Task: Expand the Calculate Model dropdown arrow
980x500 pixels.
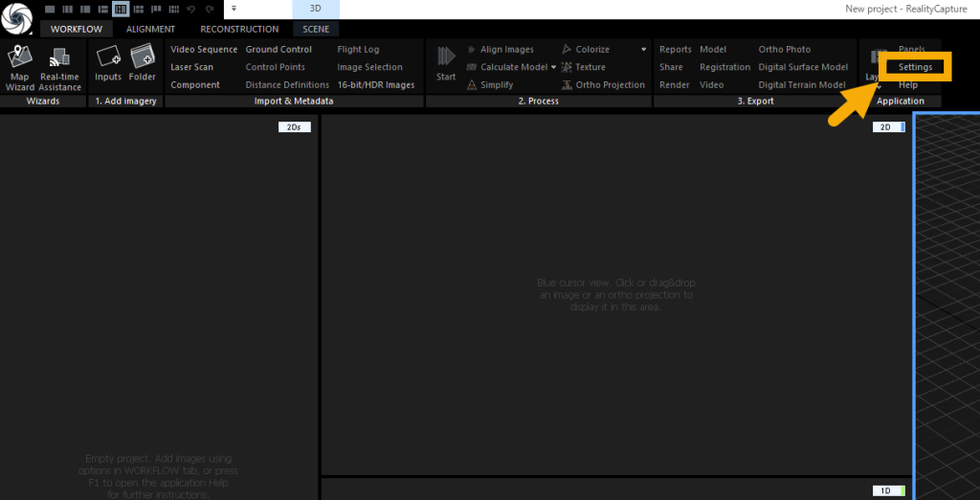Action: click(553, 67)
